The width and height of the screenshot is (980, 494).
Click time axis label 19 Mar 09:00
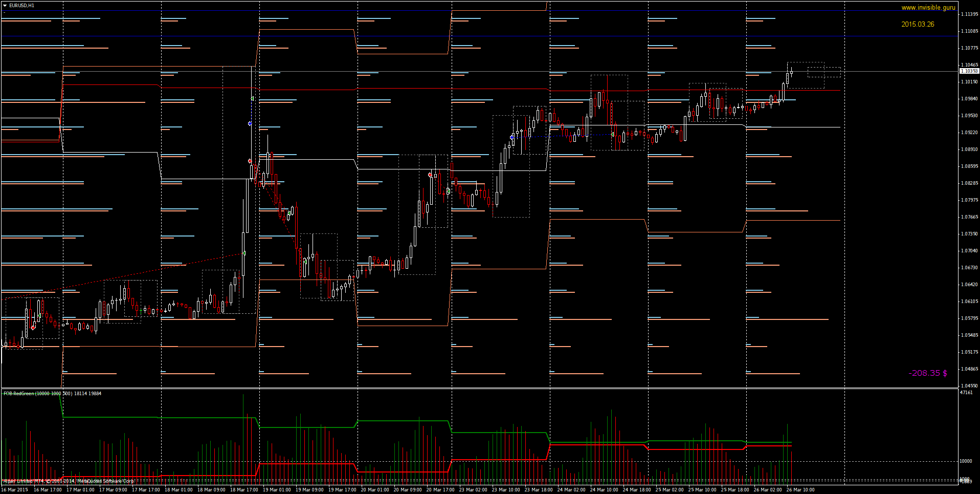pos(309,490)
